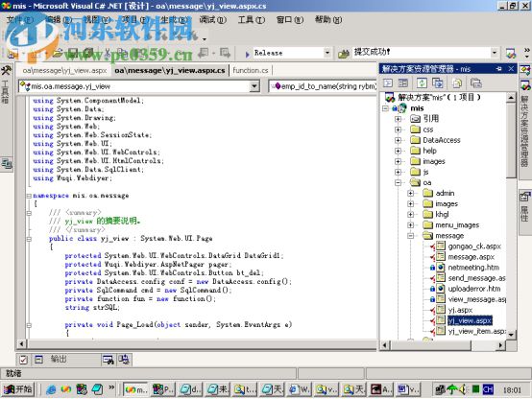Select netmeeting.htm in the tree

click(473, 268)
